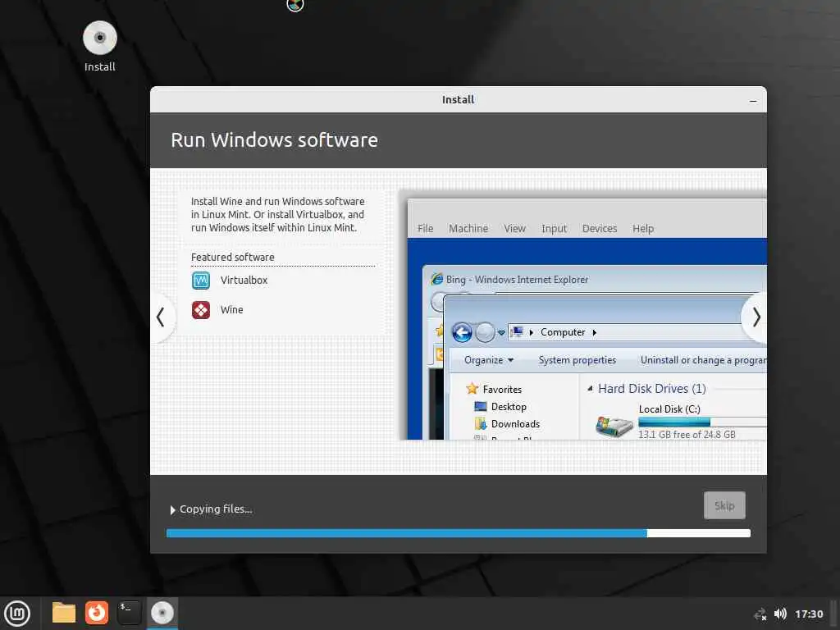Screen dimensions: 840x630
Task: Open the Terminal from the taskbar
Action: coord(129,613)
